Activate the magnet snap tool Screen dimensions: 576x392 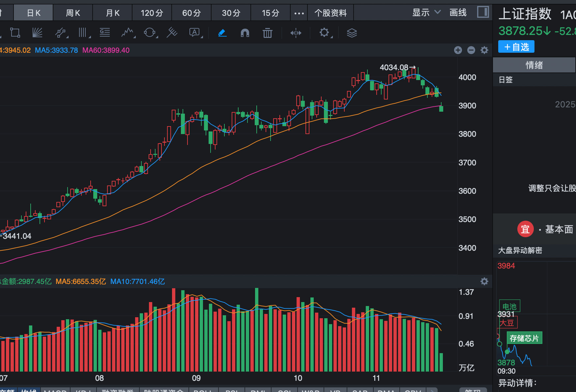pos(245,33)
